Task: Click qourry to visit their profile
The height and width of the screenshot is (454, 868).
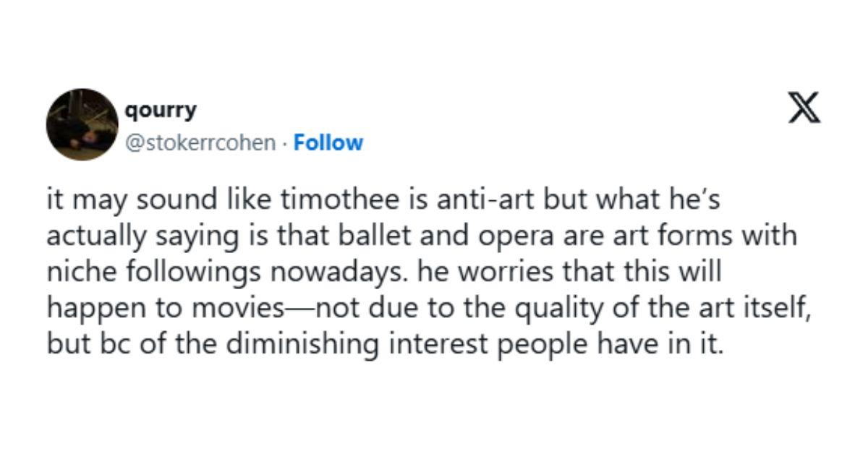Action: point(161,109)
